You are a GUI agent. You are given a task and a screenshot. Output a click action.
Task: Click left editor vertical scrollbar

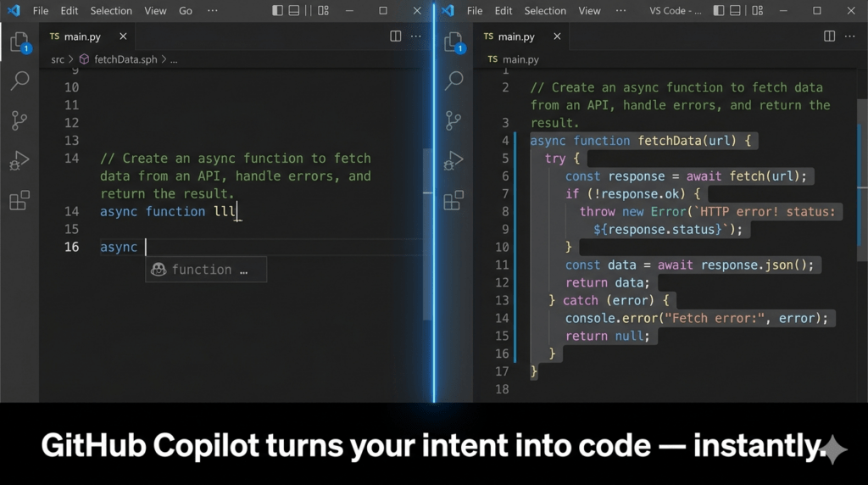[427, 234]
